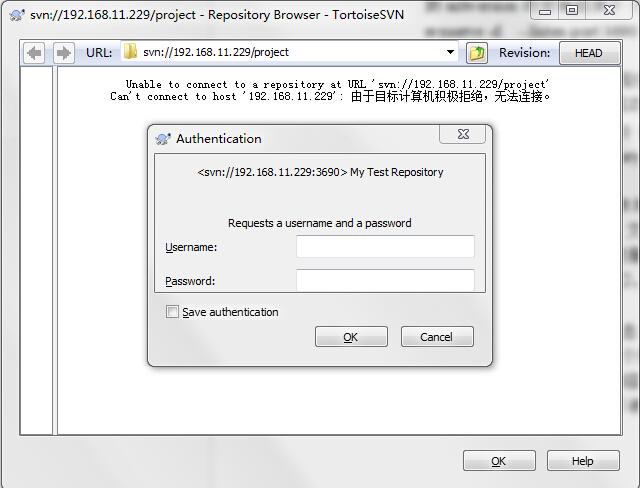This screenshot has width=640, height=488.
Task: Click the Help button
Action: pyautogui.click(x=583, y=461)
